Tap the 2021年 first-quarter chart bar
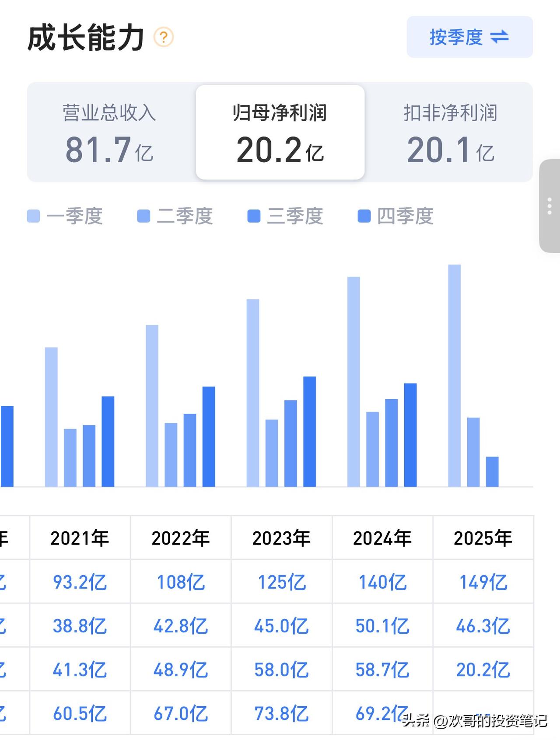 51,417
